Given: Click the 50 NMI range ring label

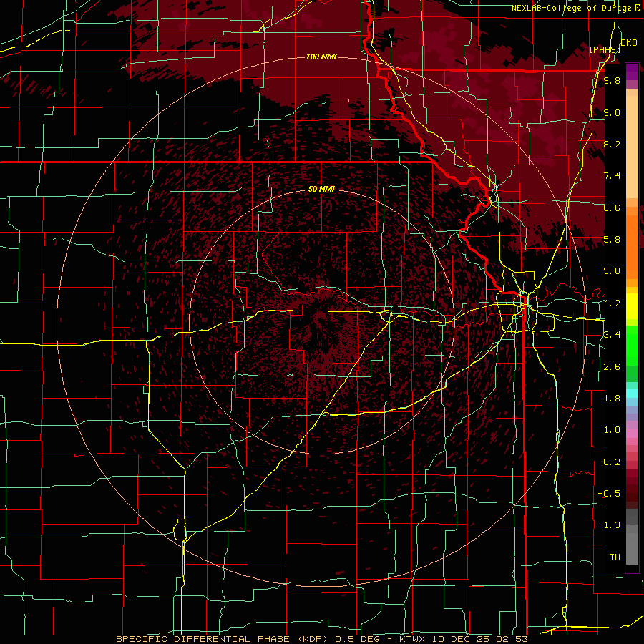Looking at the screenshot, I should [321, 189].
